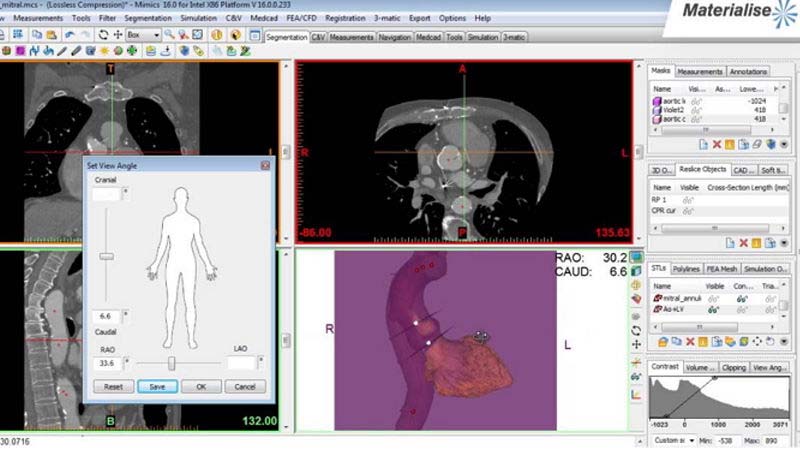Toggle Contour visibility for Ao+LV STL
This screenshot has width=800, height=450.
tap(742, 310)
